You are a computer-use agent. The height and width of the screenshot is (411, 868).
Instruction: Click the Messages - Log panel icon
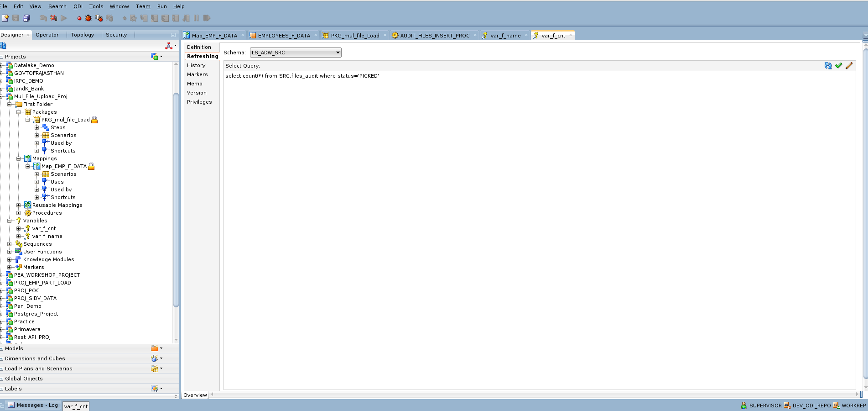[x=11, y=405]
